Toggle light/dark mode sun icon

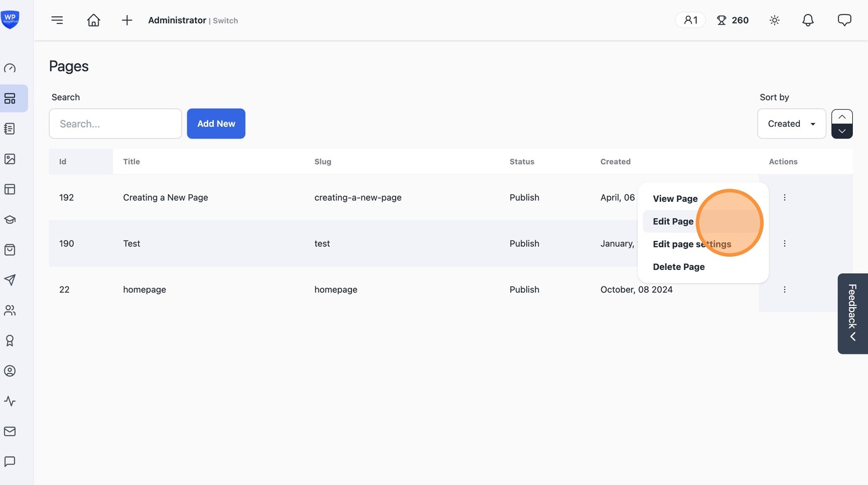[x=775, y=20]
